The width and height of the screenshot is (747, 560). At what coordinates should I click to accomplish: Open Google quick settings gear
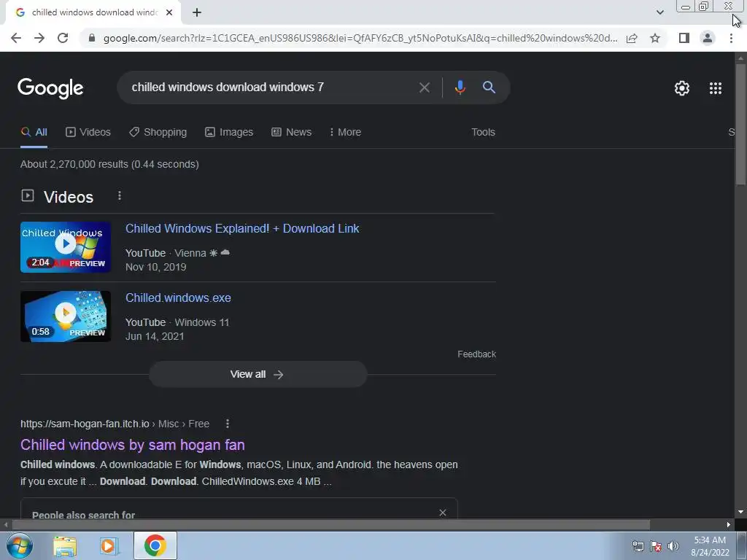tap(682, 88)
